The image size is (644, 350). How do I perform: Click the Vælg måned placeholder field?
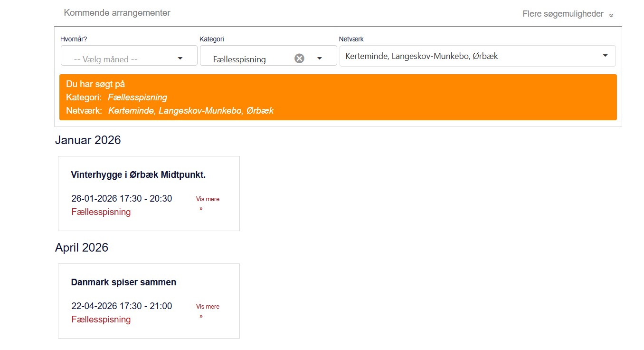pos(105,59)
